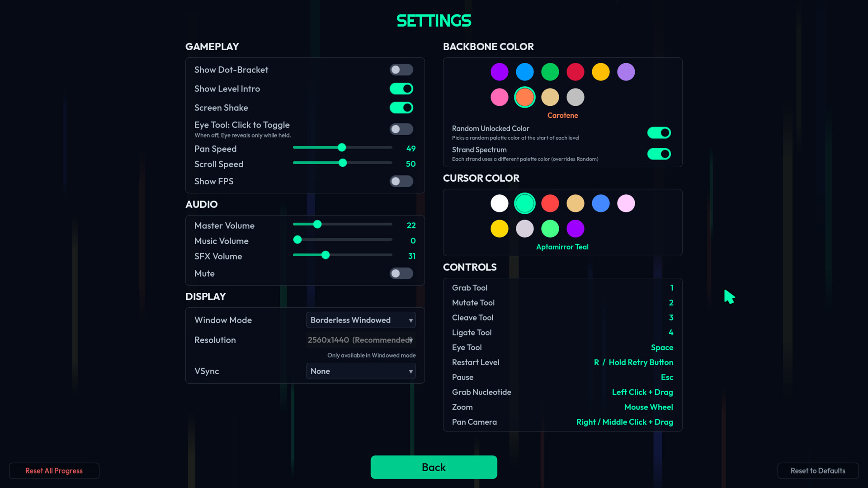
Task: Click the Music Volume value 0
Action: 413,241
